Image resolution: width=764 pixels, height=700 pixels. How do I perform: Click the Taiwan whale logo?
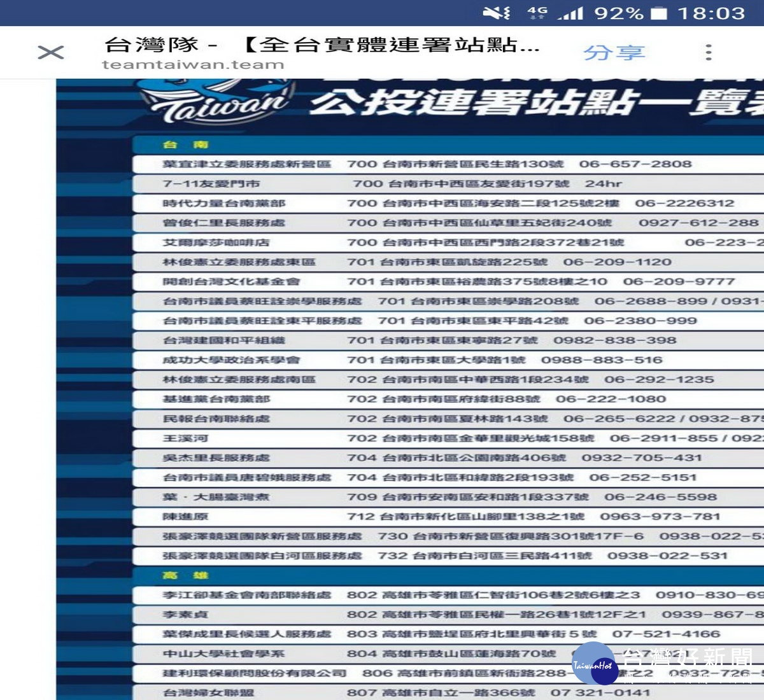[216, 102]
